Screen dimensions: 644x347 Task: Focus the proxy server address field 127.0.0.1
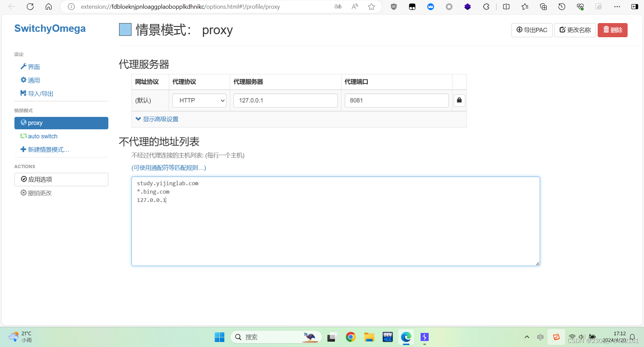click(x=285, y=100)
